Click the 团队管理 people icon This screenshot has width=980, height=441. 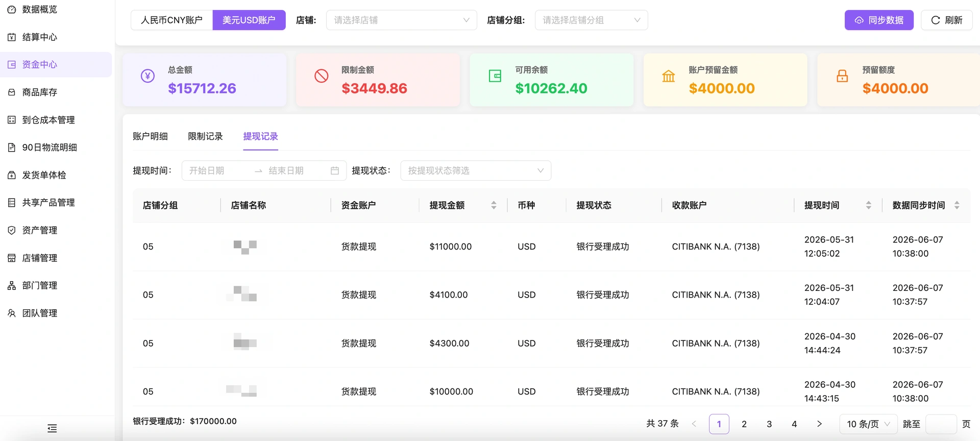pos(12,313)
